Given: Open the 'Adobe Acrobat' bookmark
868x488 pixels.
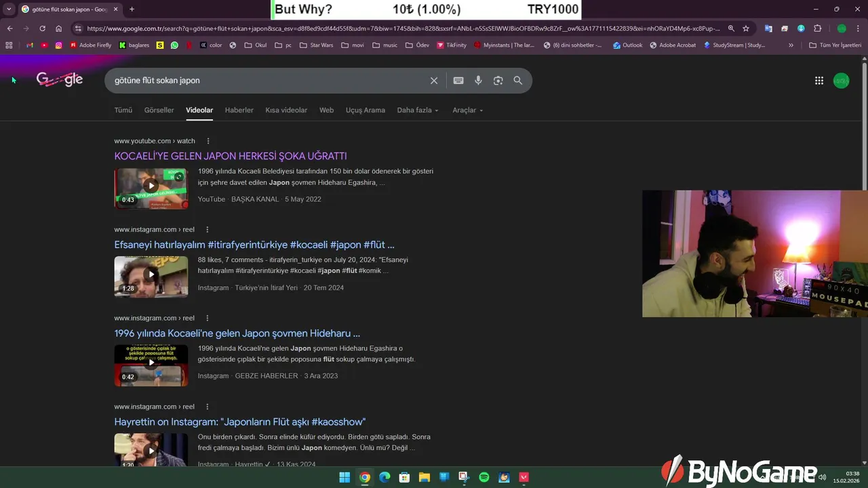Looking at the screenshot, I should click(x=673, y=45).
